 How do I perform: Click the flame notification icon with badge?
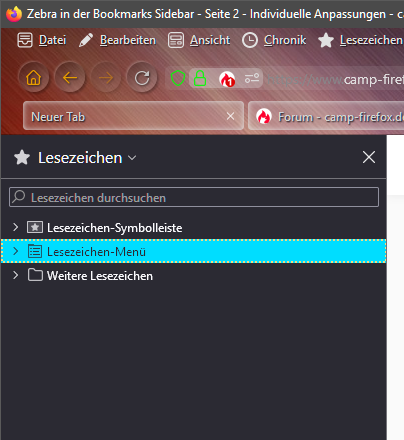[x=227, y=79]
